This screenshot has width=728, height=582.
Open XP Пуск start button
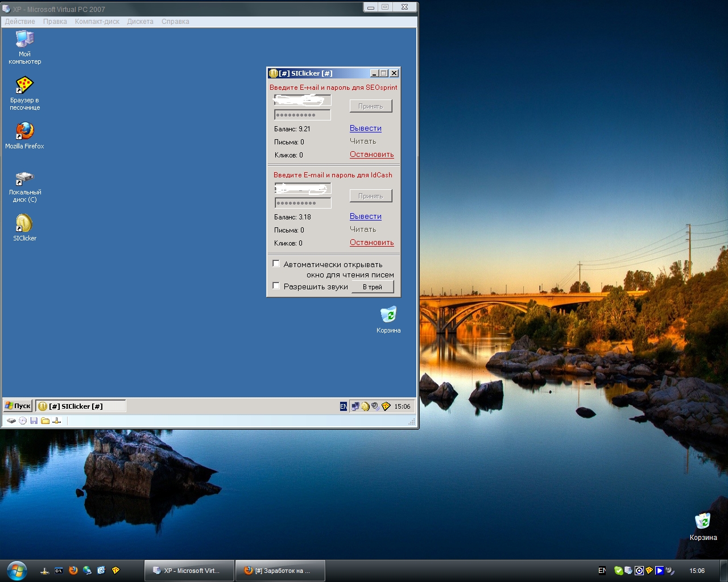(18, 406)
